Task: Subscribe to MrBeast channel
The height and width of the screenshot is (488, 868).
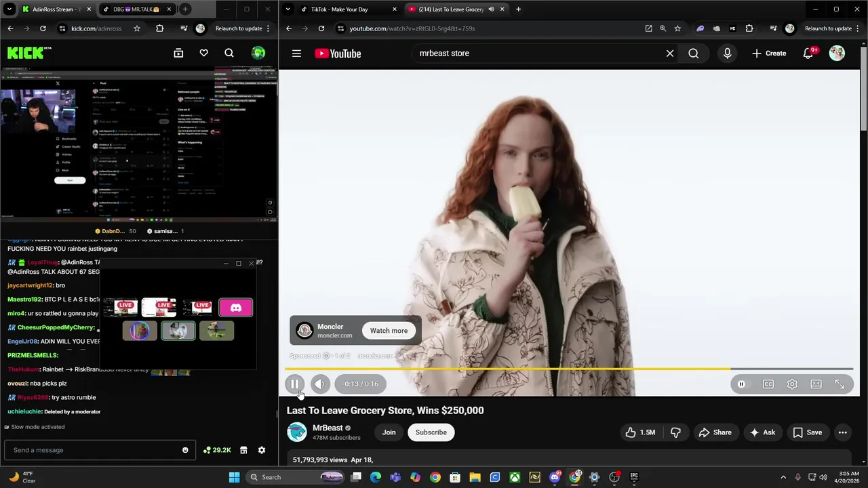Action: tap(431, 432)
